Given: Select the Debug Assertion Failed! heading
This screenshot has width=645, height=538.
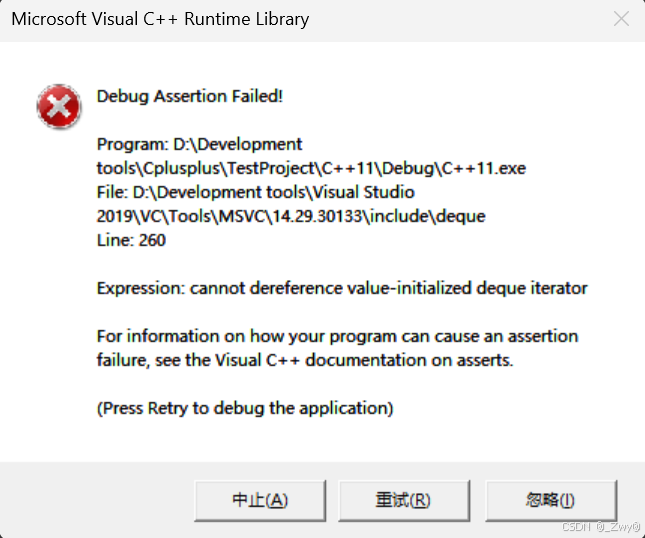Looking at the screenshot, I should click(190, 96).
